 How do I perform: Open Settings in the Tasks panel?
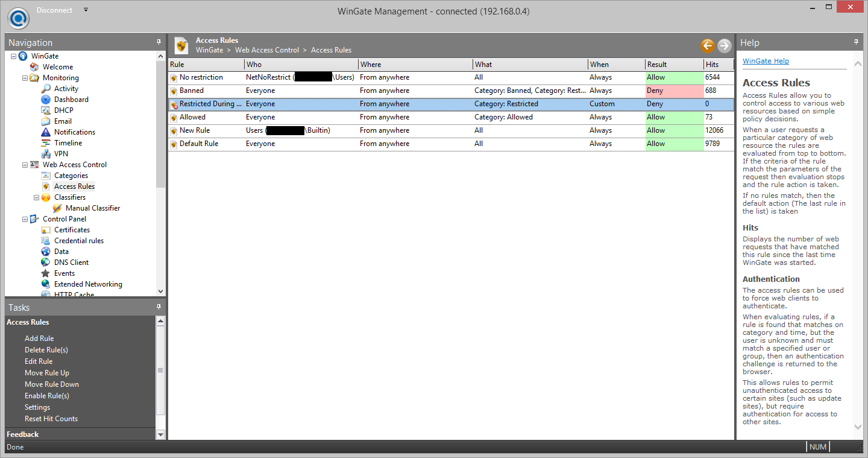point(37,407)
